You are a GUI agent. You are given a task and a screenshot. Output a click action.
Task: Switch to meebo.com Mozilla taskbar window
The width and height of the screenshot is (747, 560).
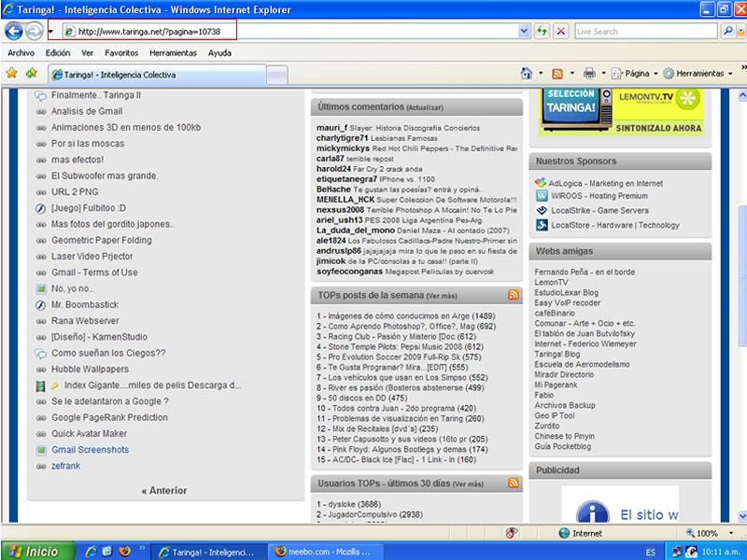(325, 552)
